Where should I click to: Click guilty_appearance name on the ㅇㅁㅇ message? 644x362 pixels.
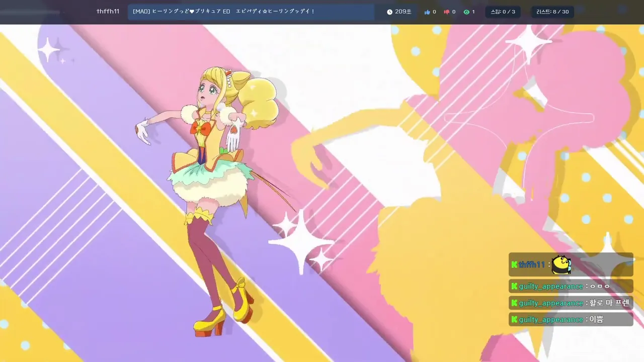pos(551,286)
